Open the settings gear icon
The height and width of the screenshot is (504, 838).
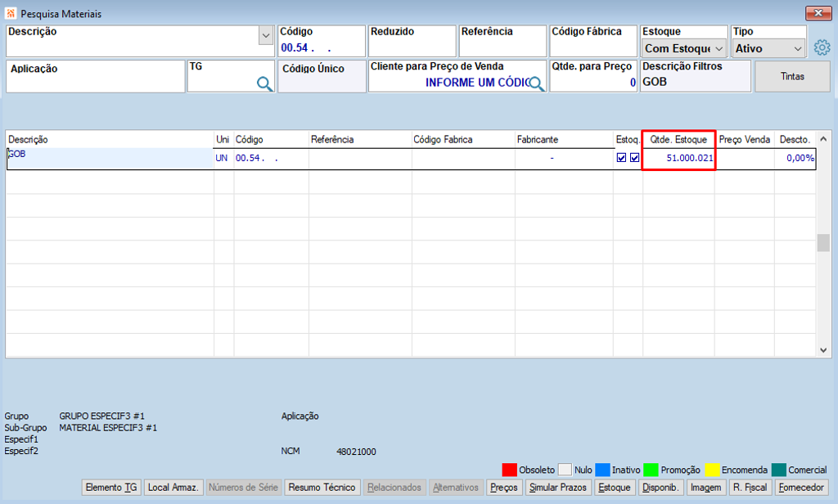[822, 47]
